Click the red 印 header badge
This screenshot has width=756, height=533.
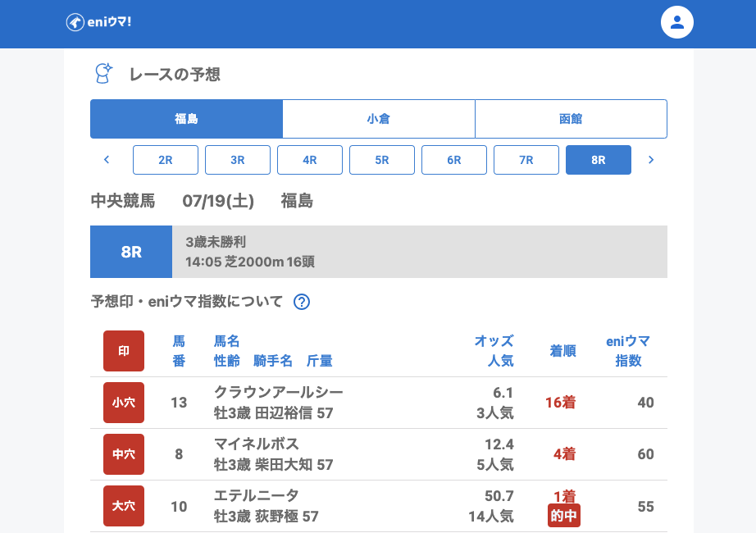click(124, 351)
